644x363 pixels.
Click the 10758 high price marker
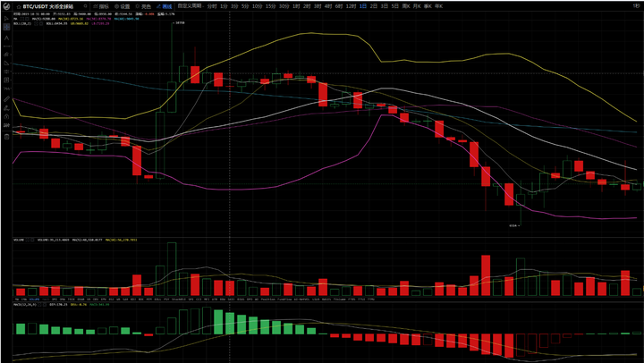180,23
